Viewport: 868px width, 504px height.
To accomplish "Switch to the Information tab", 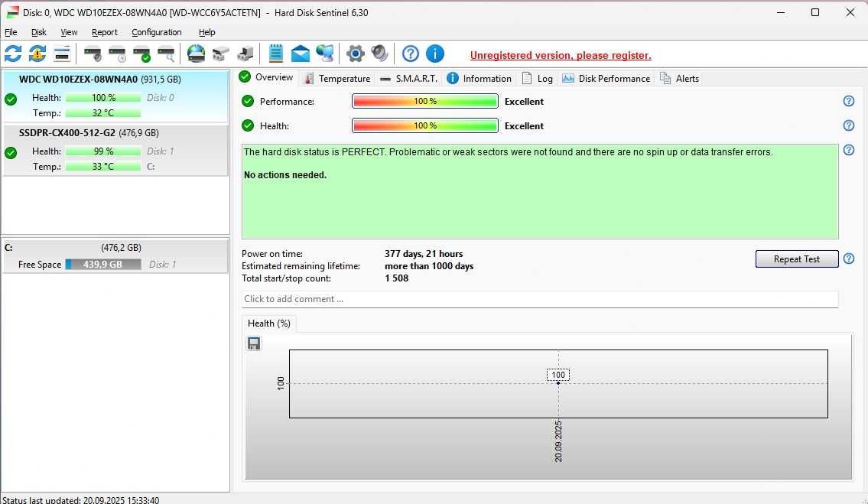I will click(x=480, y=79).
